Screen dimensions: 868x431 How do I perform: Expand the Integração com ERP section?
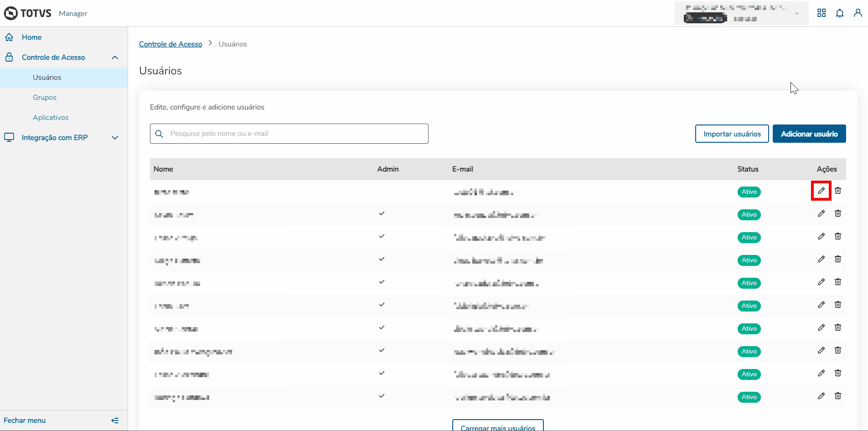pos(115,138)
